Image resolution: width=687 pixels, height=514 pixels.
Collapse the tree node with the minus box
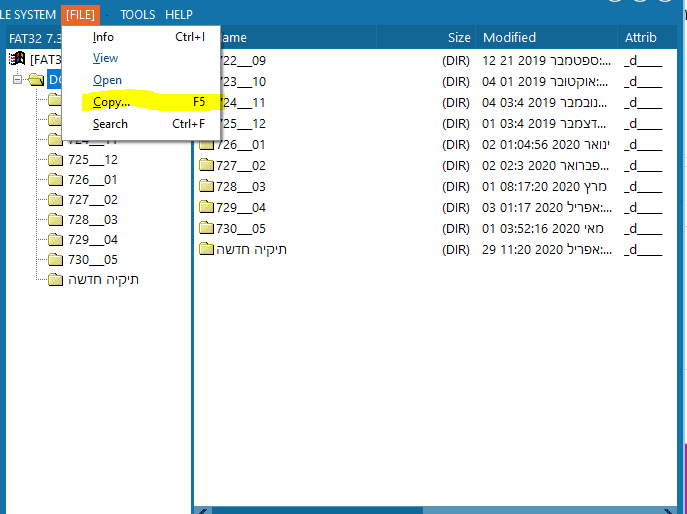point(18,80)
